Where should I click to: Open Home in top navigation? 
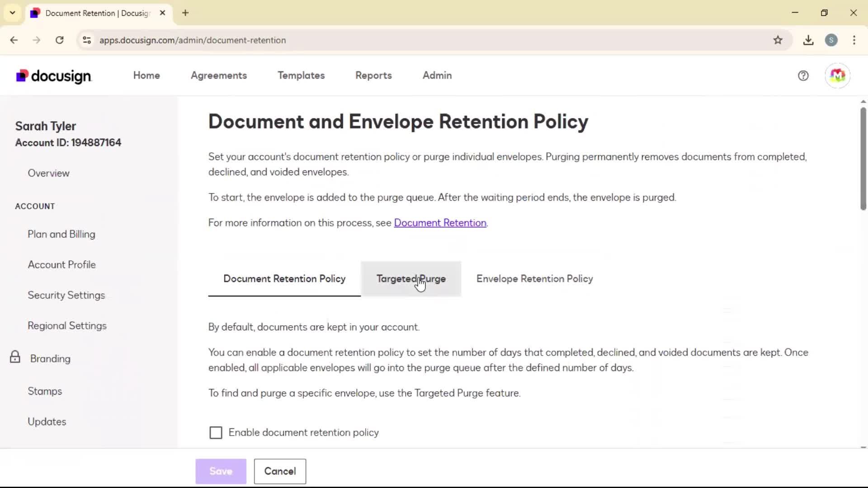pyautogui.click(x=146, y=75)
